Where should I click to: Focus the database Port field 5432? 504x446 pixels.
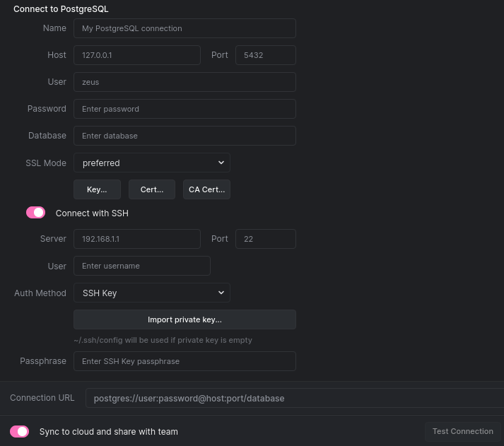(266, 55)
